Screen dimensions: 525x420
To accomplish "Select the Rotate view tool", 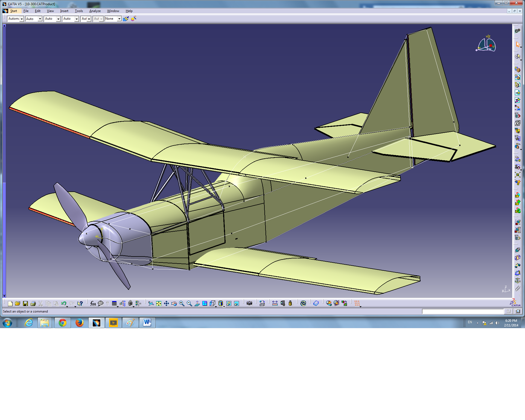I will (x=174, y=303).
